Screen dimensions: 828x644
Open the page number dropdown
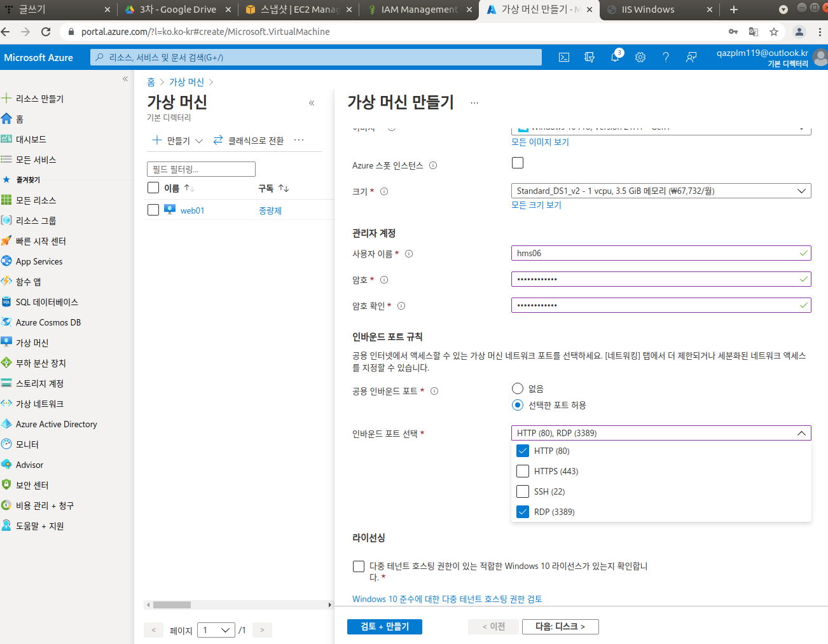pos(216,630)
